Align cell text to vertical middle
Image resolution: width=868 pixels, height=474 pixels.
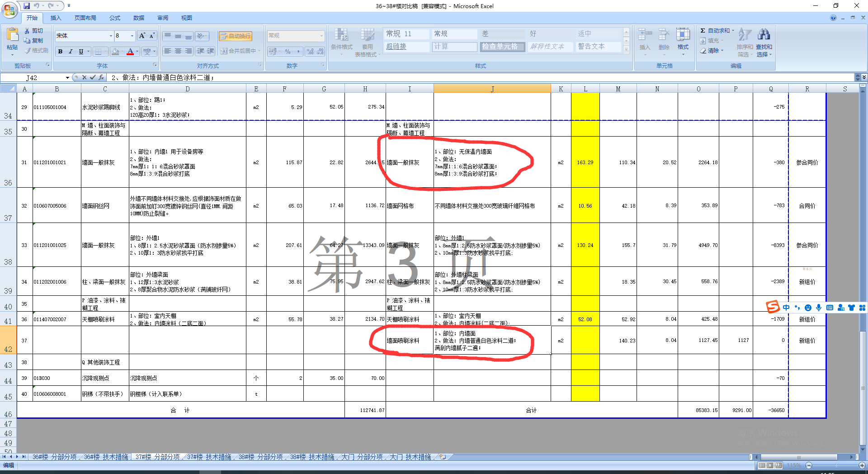pyautogui.click(x=178, y=36)
